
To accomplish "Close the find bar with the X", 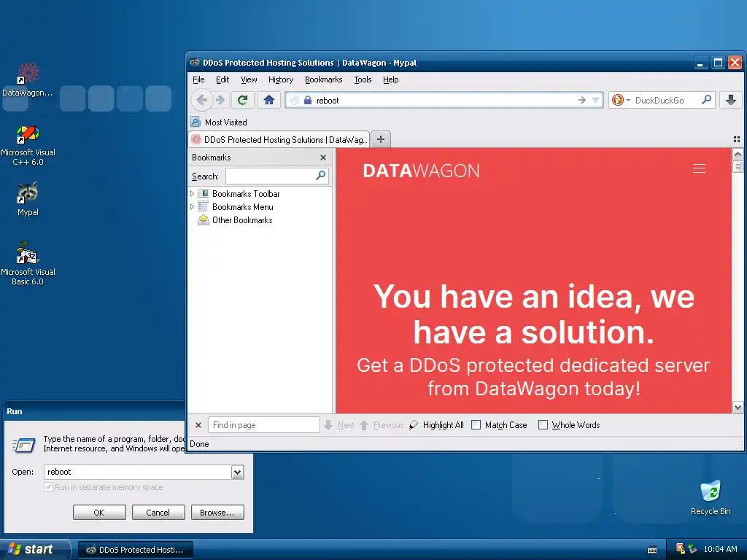I will [198, 425].
